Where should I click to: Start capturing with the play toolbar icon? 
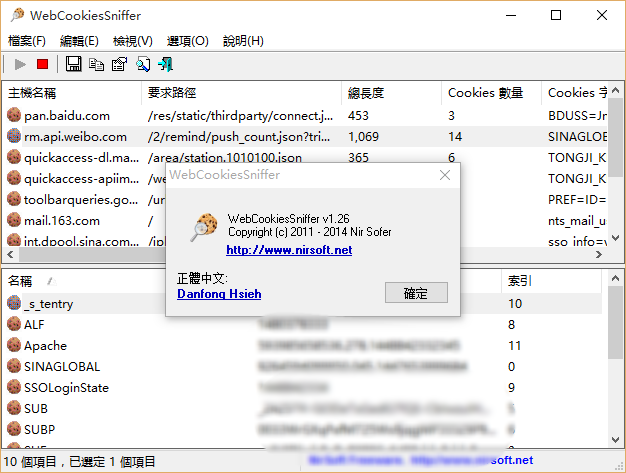(x=20, y=64)
